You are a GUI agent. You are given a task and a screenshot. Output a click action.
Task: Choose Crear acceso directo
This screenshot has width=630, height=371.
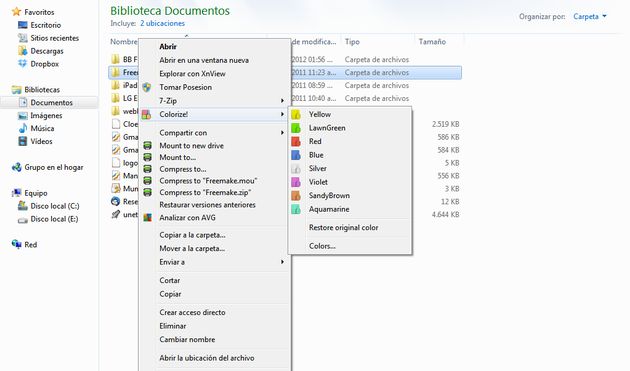[x=192, y=312]
